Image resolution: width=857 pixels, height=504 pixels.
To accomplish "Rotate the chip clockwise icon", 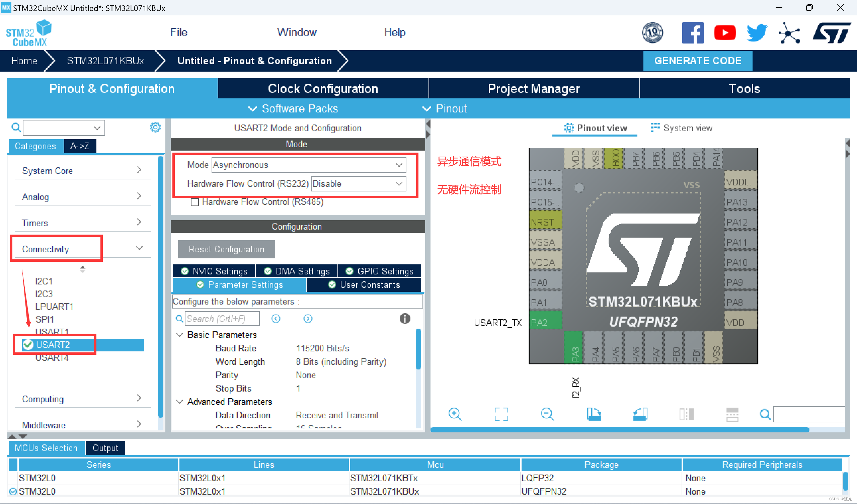I will pyautogui.click(x=594, y=414).
